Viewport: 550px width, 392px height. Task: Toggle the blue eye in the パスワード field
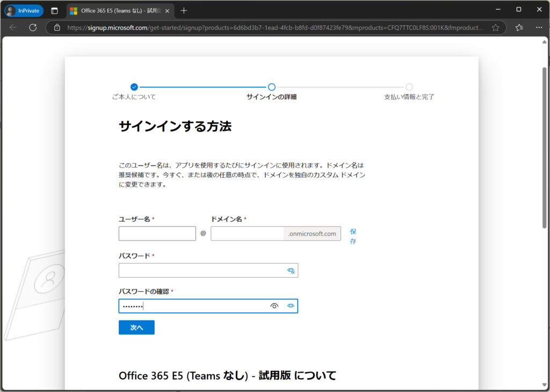(291, 271)
